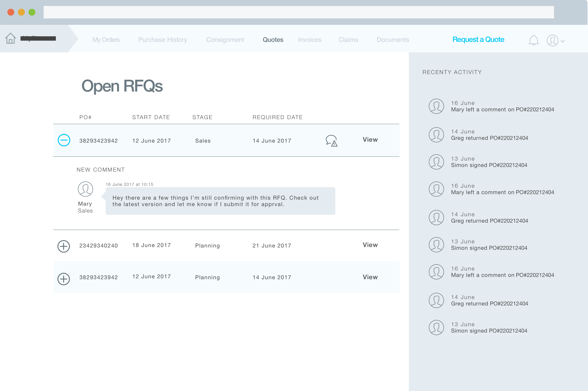View the Sales stage RFQ
Image resolution: width=588 pixels, height=391 pixels.
pyautogui.click(x=370, y=140)
